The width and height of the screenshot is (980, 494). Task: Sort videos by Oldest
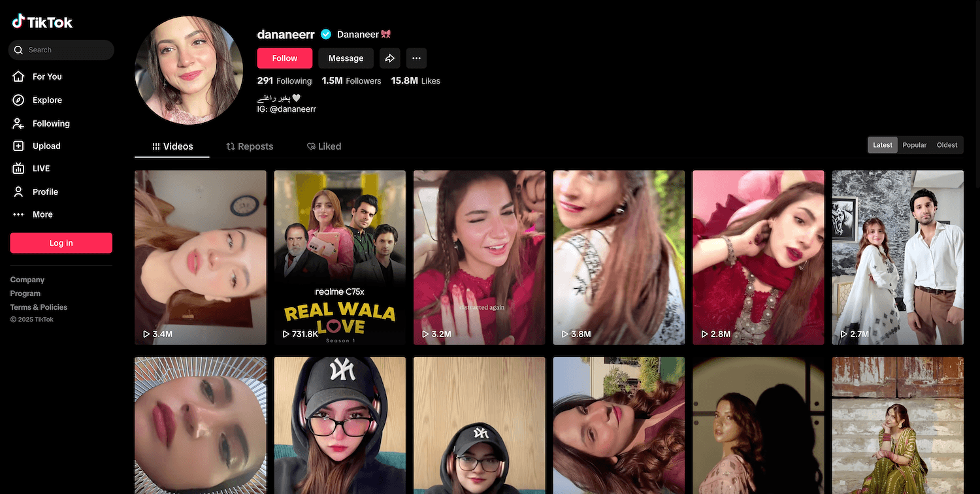coord(947,145)
